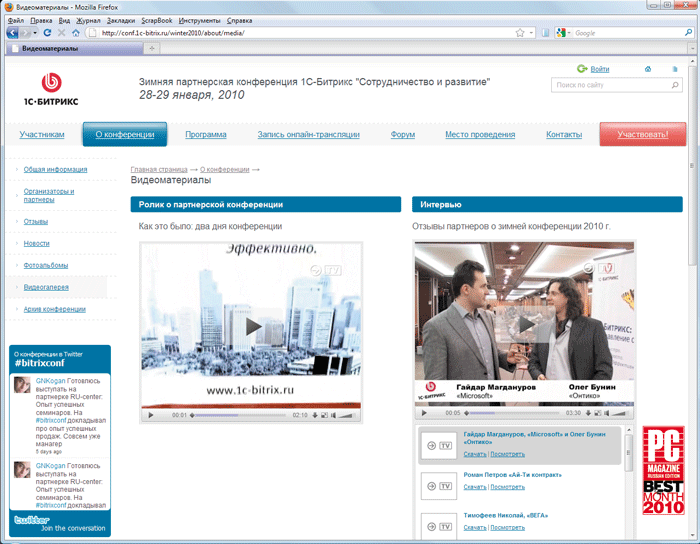The image size is (700, 544).
Task: Click the Поиск по сайту search field
Action: point(612,86)
